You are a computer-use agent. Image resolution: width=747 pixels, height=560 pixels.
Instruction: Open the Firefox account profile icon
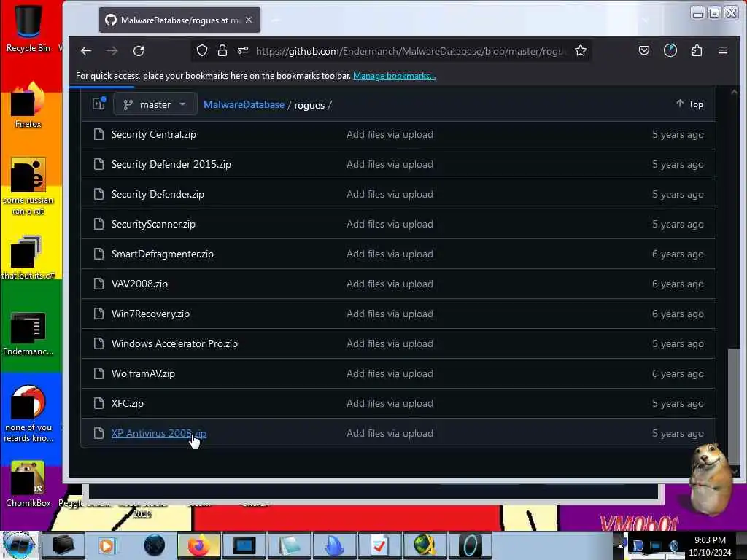click(670, 50)
